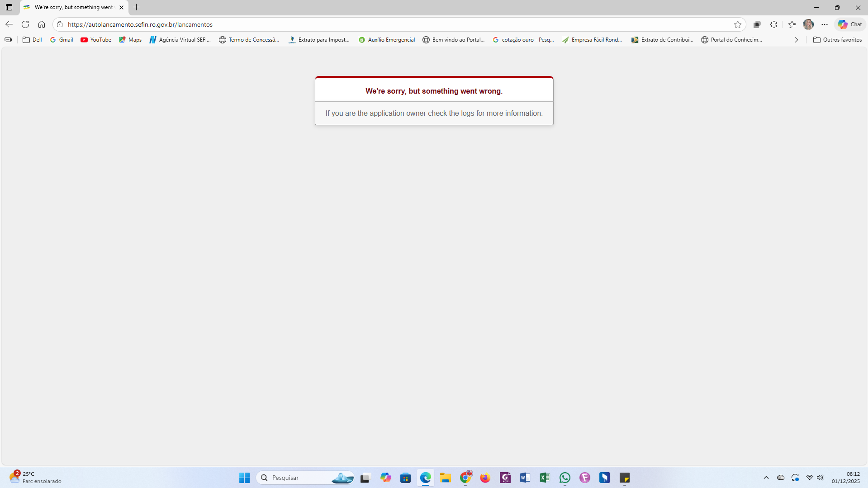Open WhatsApp from the taskbar

[x=564, y=478]
